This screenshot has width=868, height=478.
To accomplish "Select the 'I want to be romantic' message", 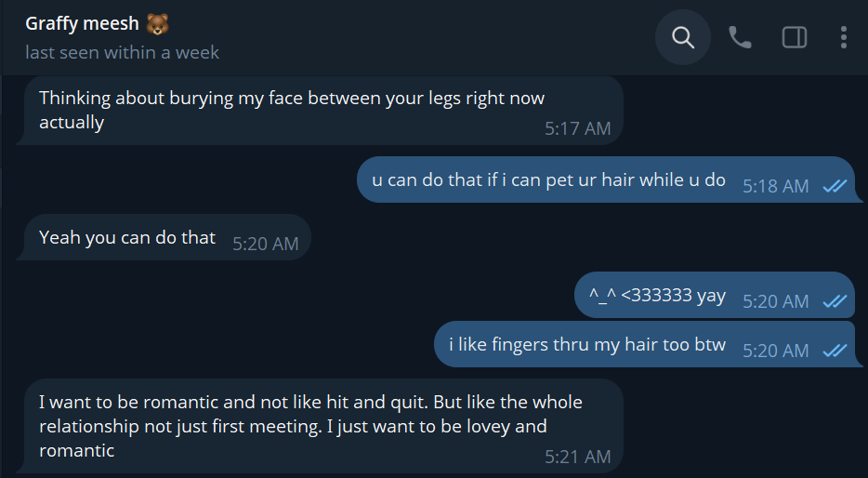I will tap(320, 426).
